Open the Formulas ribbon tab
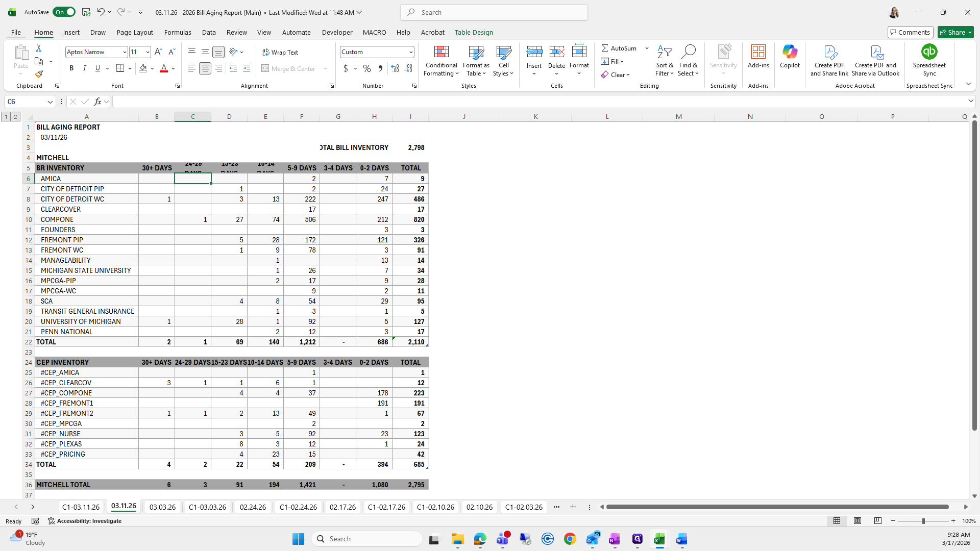Image resolution: width=980 pixels, height=551 pixels. [178, 32]
